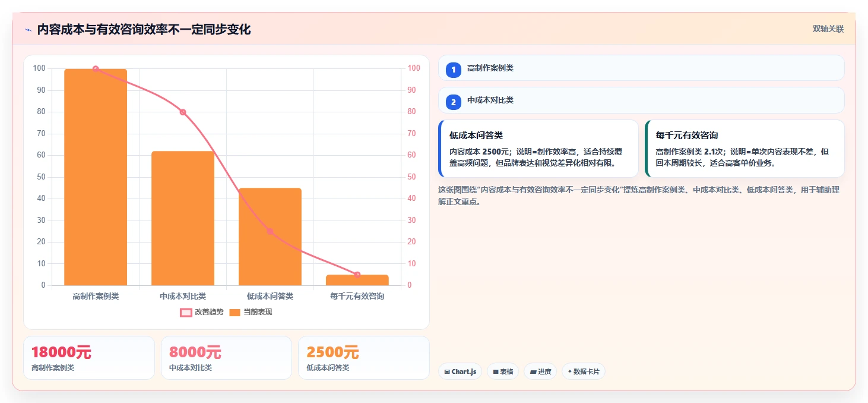Click the 进度 tag
The height and width of the screenshot is (403, 868).
pos(540,371)
